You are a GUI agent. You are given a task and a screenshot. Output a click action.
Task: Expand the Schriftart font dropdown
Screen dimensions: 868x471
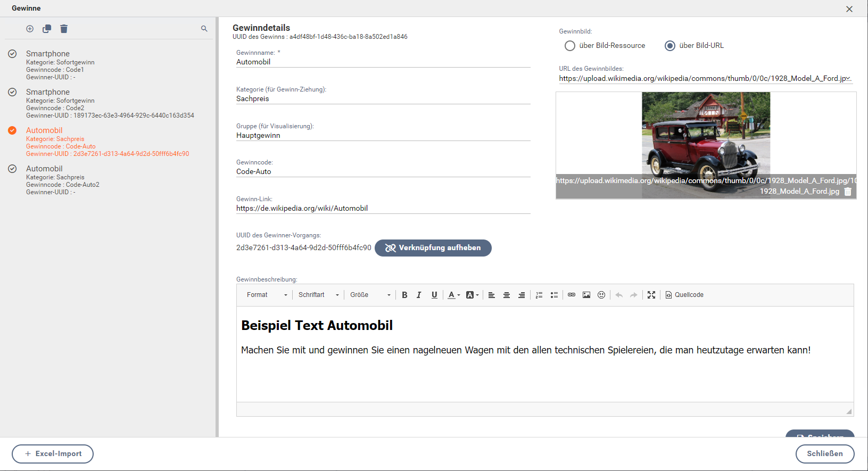pos(318,295)
